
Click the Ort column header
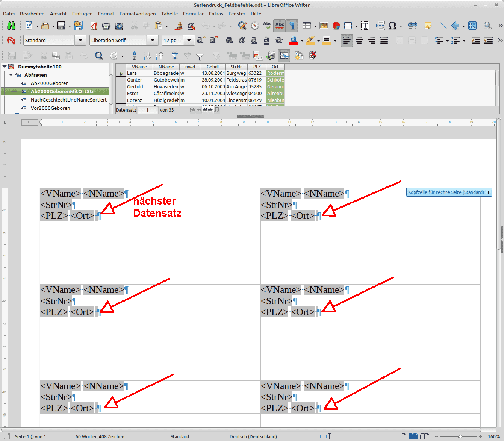275,67
